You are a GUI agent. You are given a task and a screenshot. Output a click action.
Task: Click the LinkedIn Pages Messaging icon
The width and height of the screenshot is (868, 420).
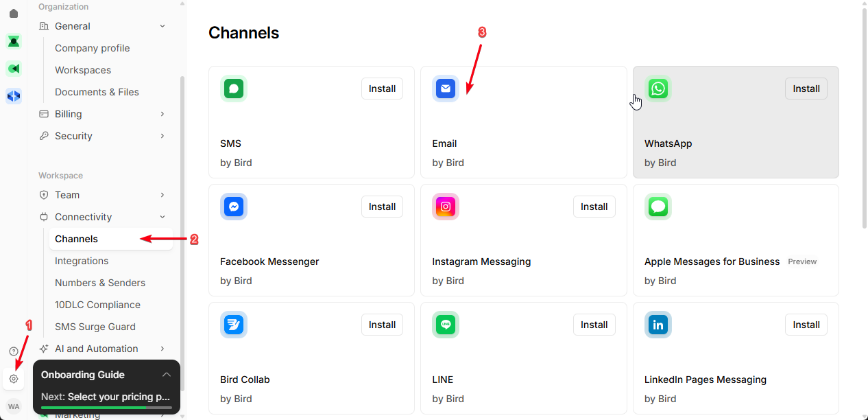658,325
